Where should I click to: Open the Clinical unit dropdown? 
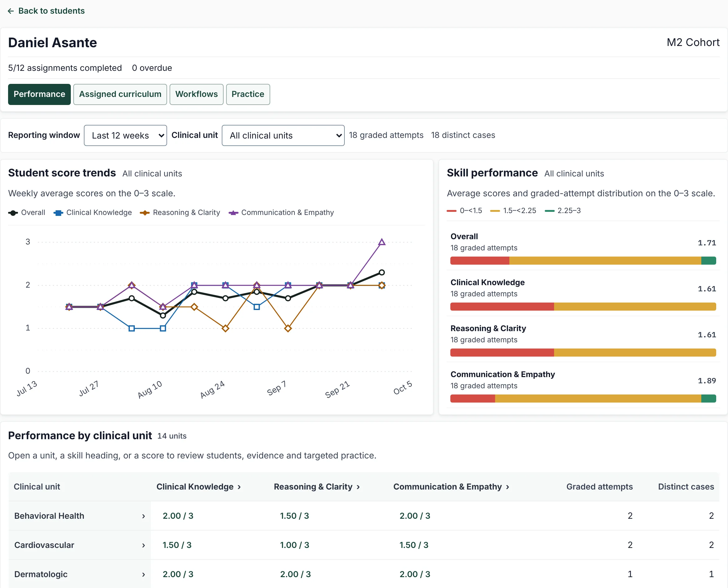pos(283,135)
